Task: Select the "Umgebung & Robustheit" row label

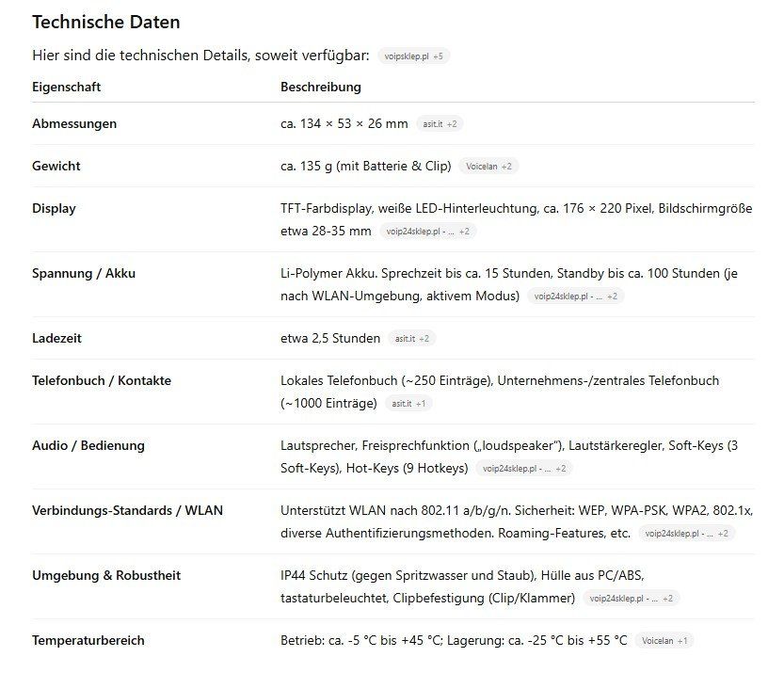Action: coord(106,575)
